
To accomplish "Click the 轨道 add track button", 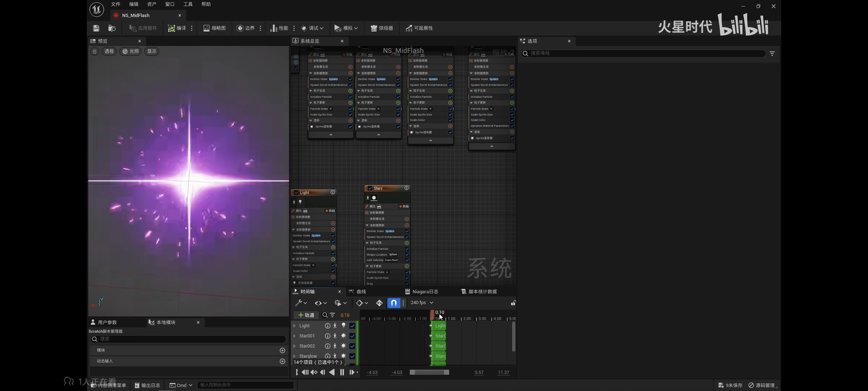I will (306, 315).
